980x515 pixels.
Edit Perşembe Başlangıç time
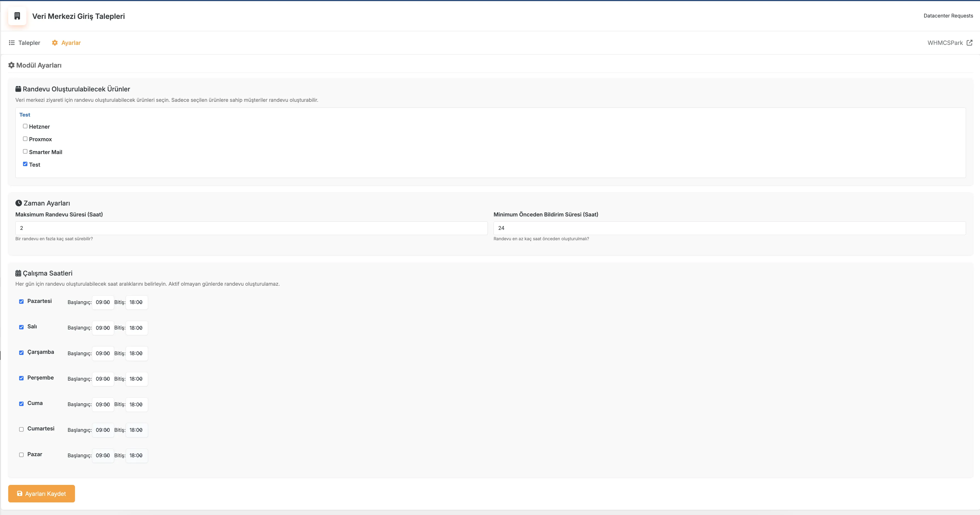(103, 379)
